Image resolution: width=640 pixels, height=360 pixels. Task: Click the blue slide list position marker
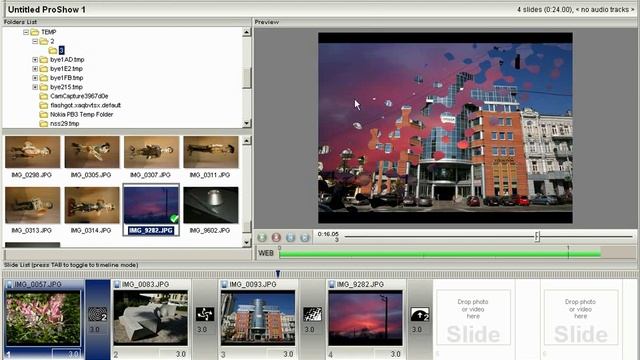[278, 273]
